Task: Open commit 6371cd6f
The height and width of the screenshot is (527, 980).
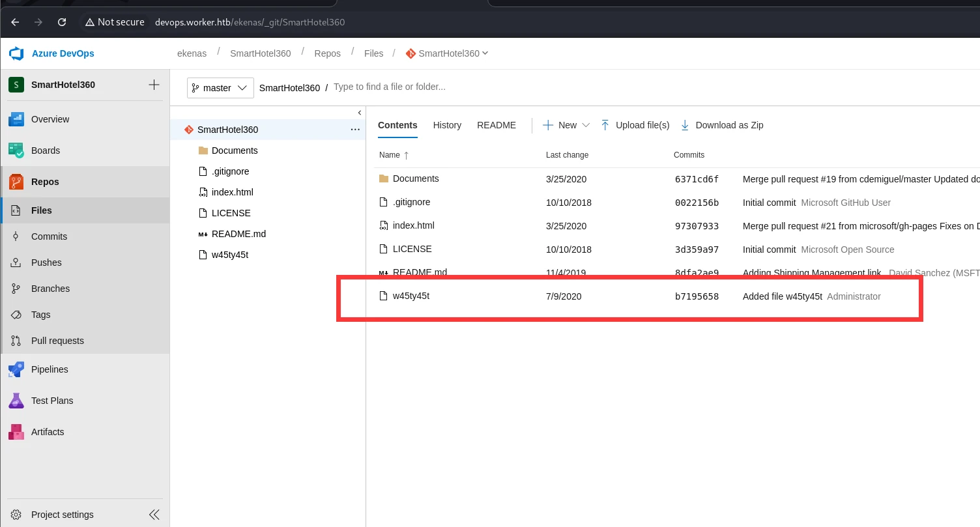Action: point(697,179)
